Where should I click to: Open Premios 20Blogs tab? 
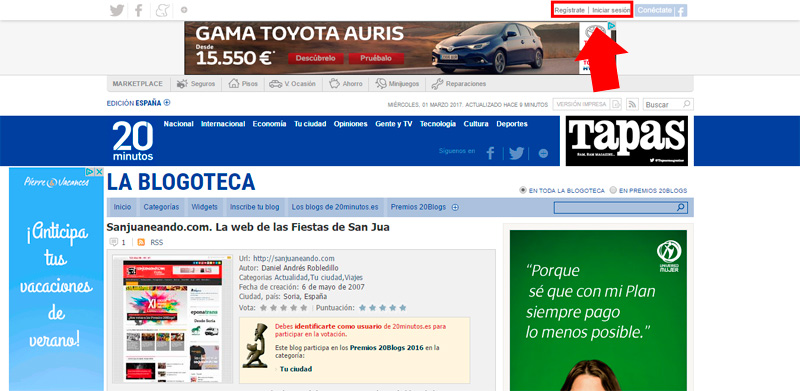pos(418,207)
